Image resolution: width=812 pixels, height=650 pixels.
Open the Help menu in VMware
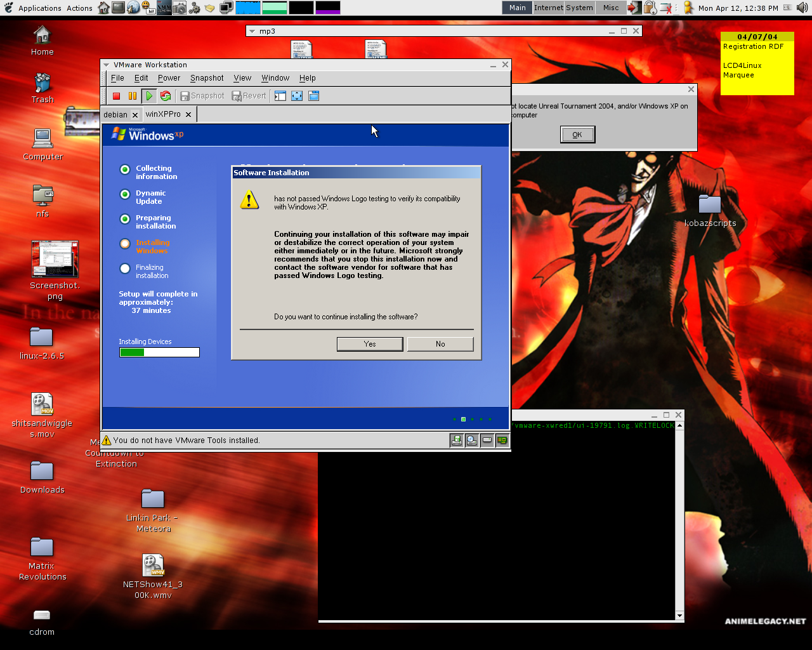pyautogui.click(x=308, y=78)
